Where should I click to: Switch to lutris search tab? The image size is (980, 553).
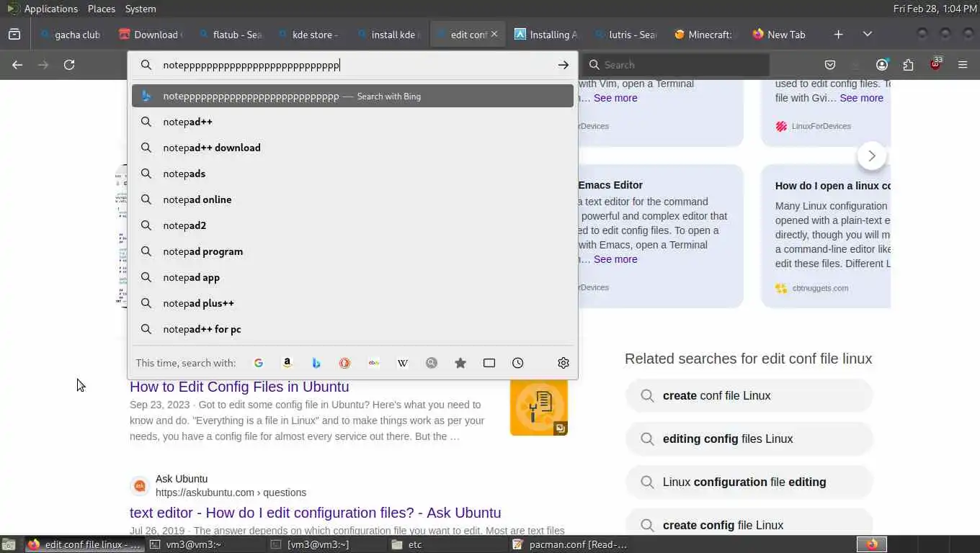(x=625, y=35)
